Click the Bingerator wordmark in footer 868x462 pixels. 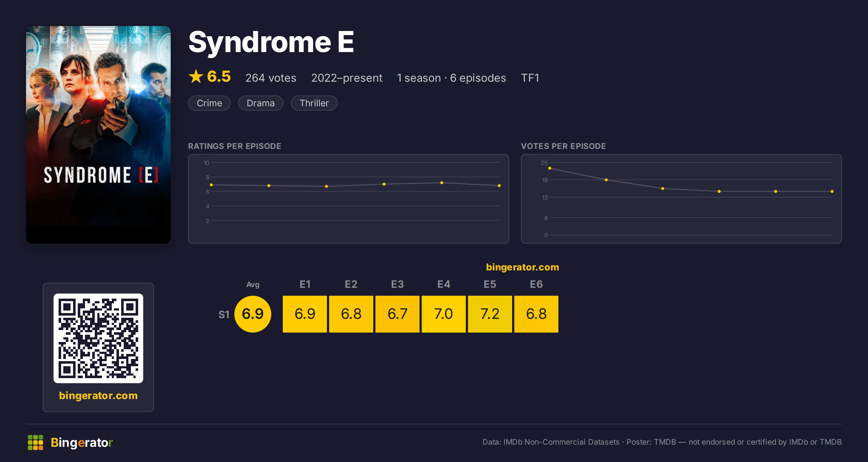82,442
